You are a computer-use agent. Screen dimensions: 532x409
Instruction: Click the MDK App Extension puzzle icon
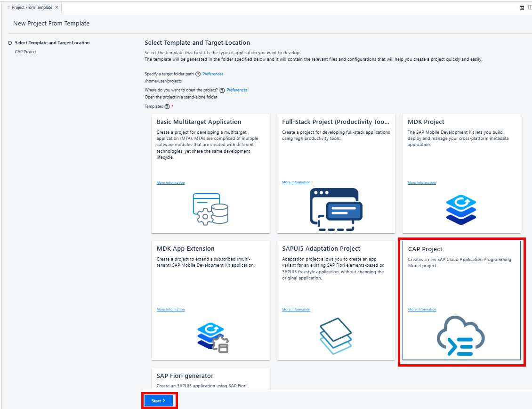tap(213, 338)
